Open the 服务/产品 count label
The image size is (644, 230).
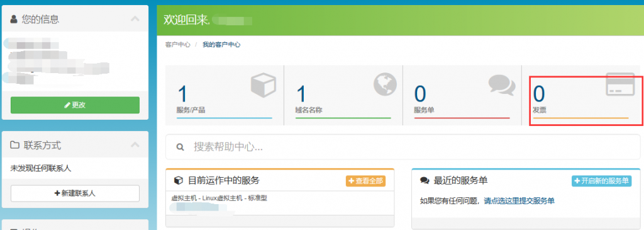click(191, 110)
